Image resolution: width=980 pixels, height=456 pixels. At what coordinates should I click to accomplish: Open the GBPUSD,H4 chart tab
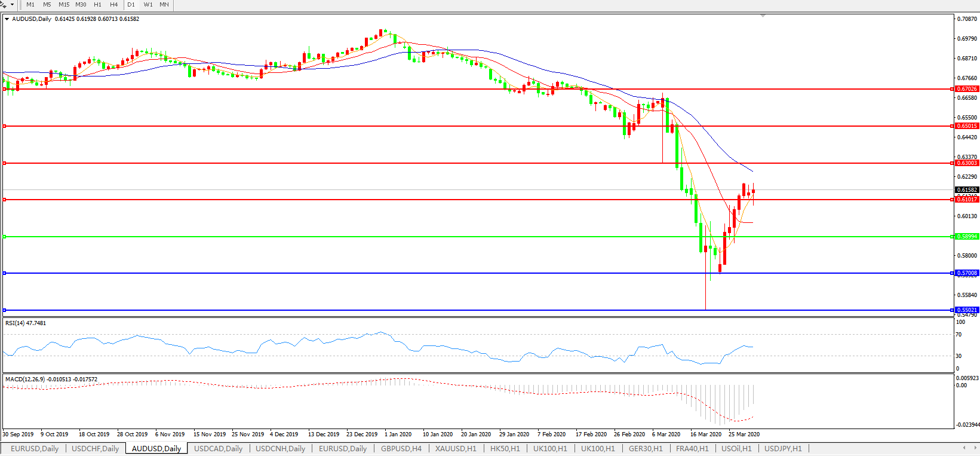pyautogui.click(x=401, y=448)
